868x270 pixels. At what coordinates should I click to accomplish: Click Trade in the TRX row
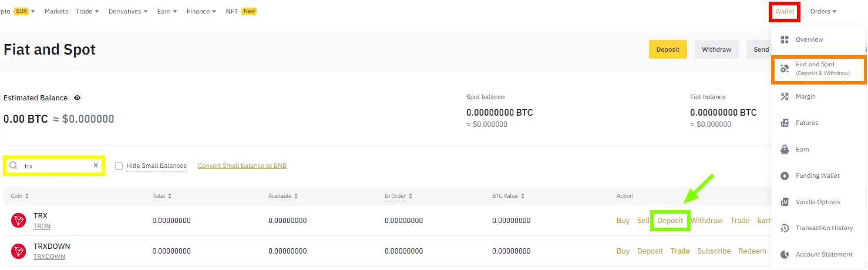pos(740,221)
